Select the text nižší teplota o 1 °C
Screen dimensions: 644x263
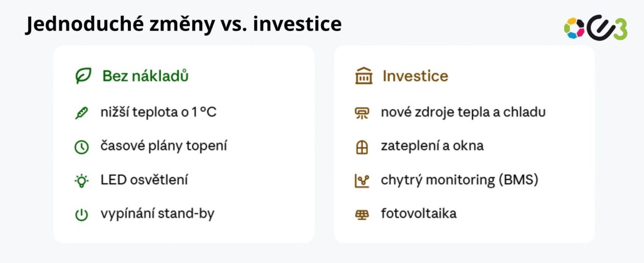coord(158,112)
